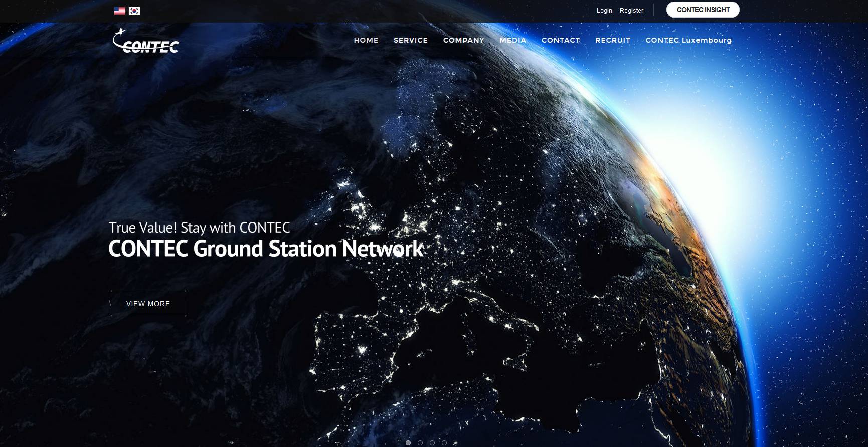Go to the HOME menu item
The image size is (868, 447).
tap(366, 40)
